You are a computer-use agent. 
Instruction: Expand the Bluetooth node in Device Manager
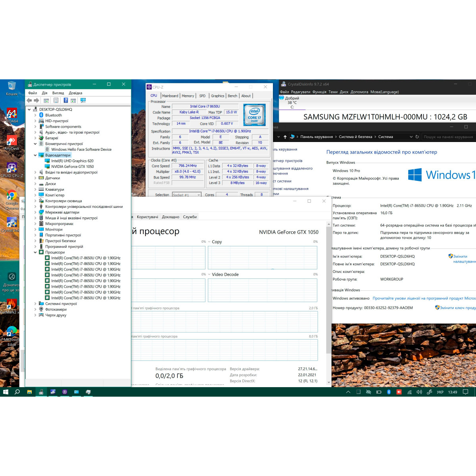35,115
